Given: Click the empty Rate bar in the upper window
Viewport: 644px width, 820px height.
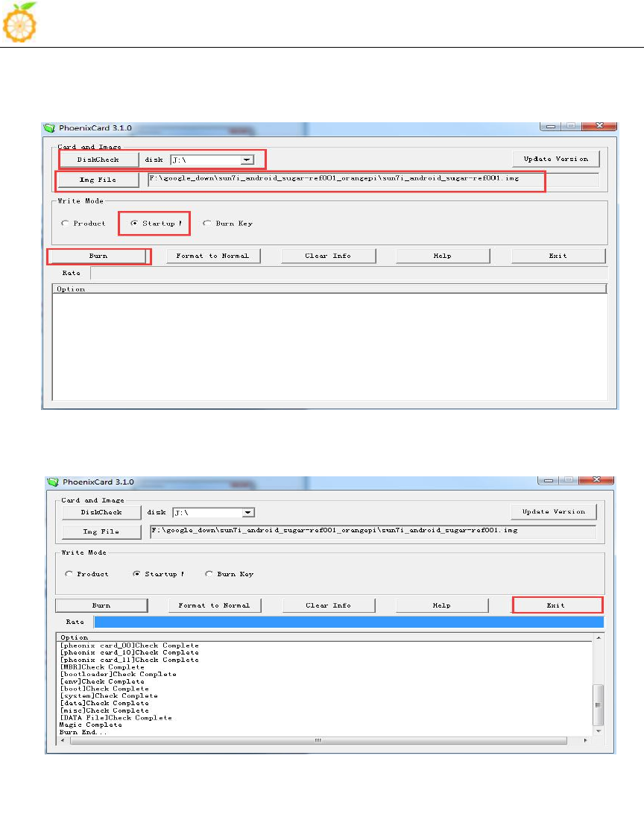Looking at the screenshot, I should click(x=349, y=273).
